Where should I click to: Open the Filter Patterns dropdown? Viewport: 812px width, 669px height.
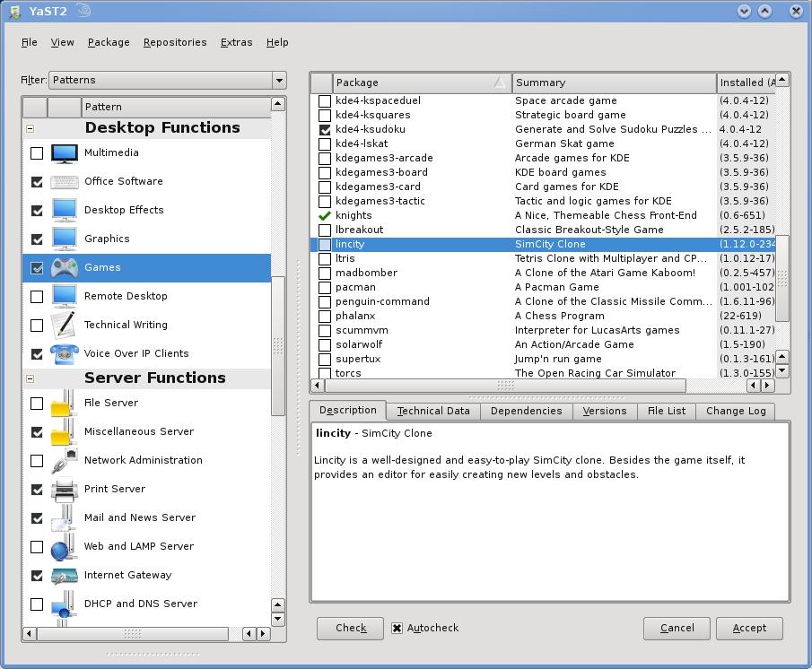(167, 80)
